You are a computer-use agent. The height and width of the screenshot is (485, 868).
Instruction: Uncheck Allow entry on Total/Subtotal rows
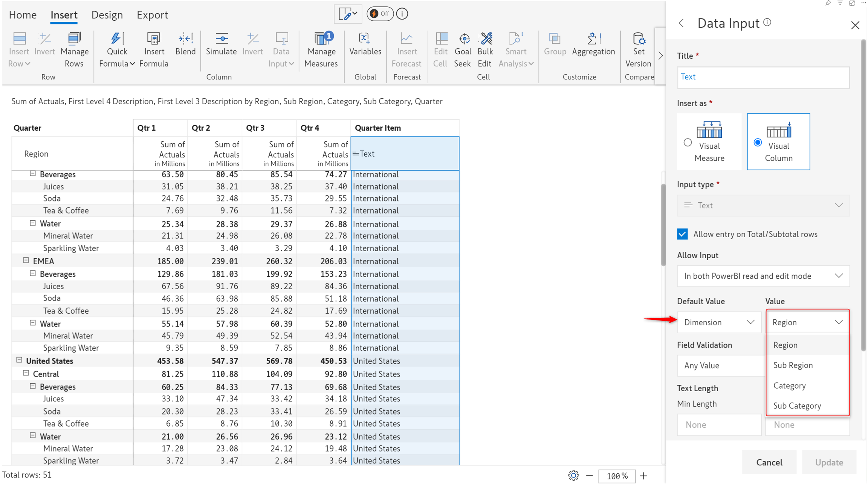click(682, 234)
